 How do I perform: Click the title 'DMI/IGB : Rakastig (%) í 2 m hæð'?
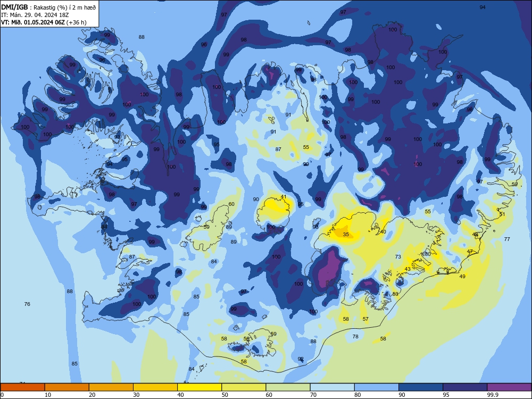pos(48,7)
